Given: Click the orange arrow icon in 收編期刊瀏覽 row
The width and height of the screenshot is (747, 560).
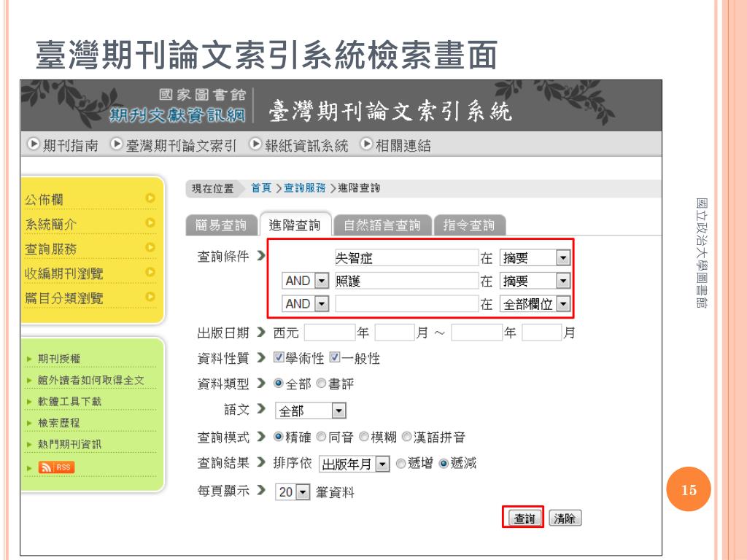Looking at the screenshot, I should tap(150, 273).
